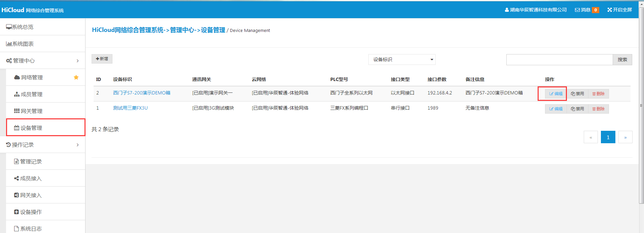Open the 消息 envelope icon in header
This screenshot has height=233, width=644.
coord(577,10)
